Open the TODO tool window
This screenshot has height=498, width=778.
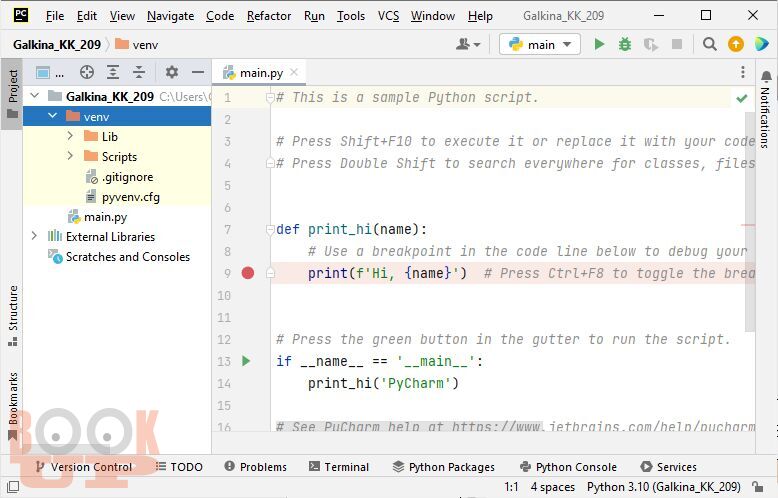(179, 467)
